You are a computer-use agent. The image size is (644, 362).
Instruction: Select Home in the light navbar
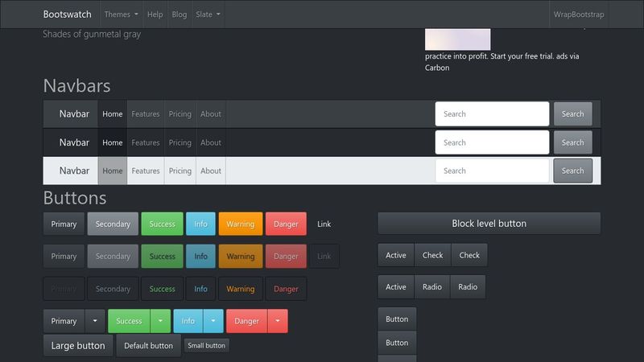112,171
